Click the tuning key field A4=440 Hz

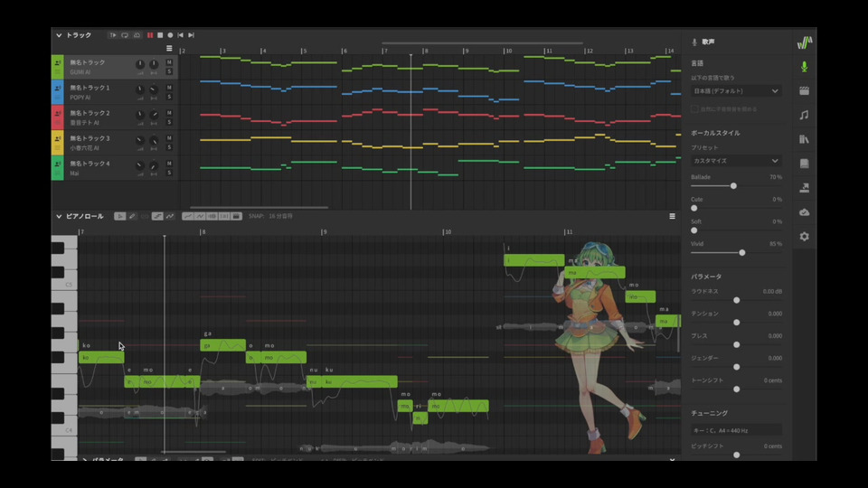736,430
